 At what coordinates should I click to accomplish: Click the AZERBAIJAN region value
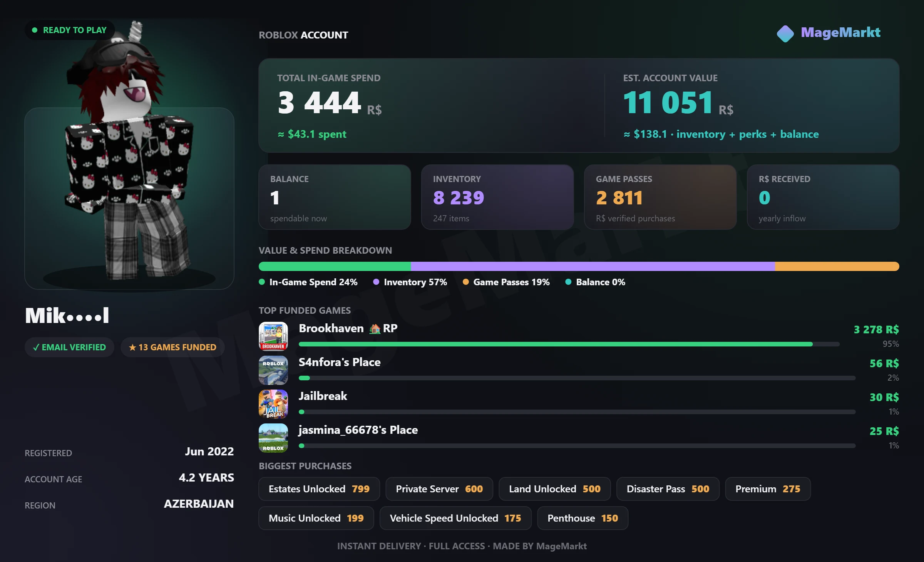click(199, 503)
